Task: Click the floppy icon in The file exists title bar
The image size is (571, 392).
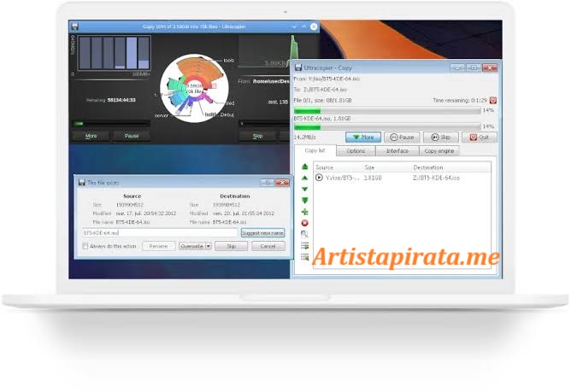Action: click(x=81, y=183)
